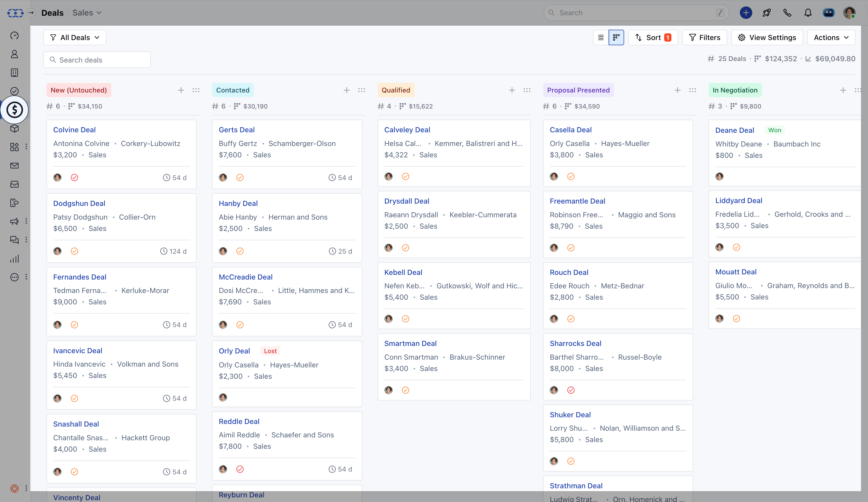Open the All Deals dropdown filter

(74, 37)
